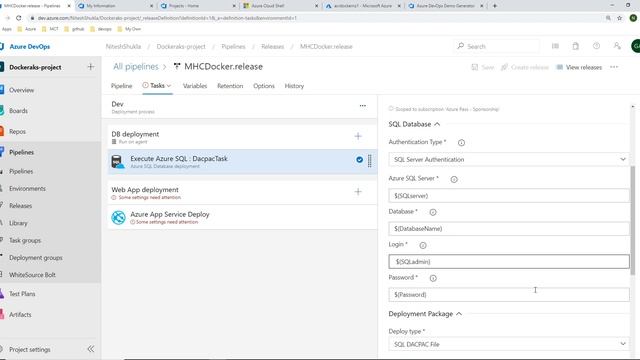This screenshot has height=360, width=640.
Task: Open Authentication Type dropdown
Action: (509, 160)
